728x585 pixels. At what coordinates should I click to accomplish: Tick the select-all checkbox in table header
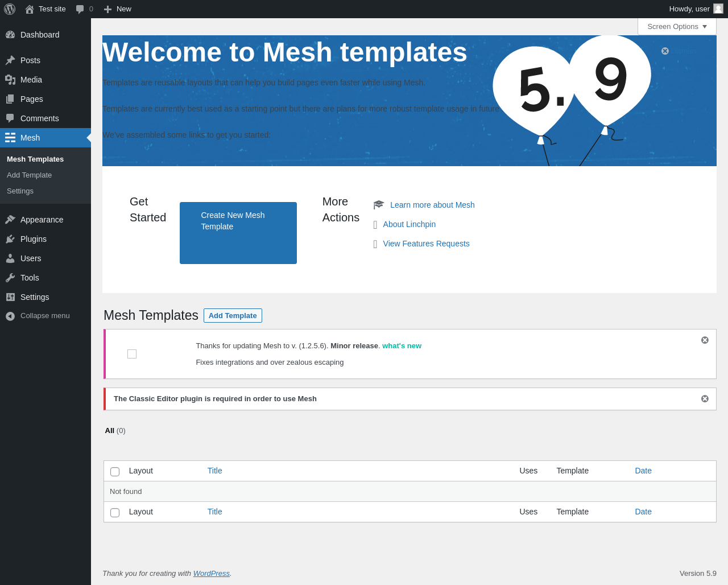tap(115, 472)
